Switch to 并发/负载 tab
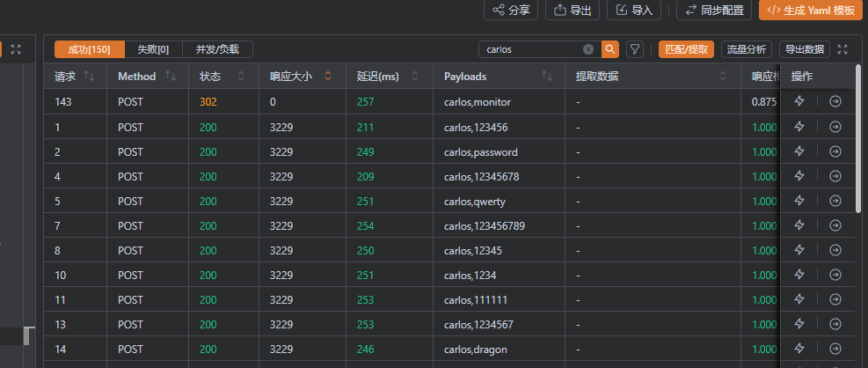The height and width of the screenshot is (368, 868). tap(216, 49)
